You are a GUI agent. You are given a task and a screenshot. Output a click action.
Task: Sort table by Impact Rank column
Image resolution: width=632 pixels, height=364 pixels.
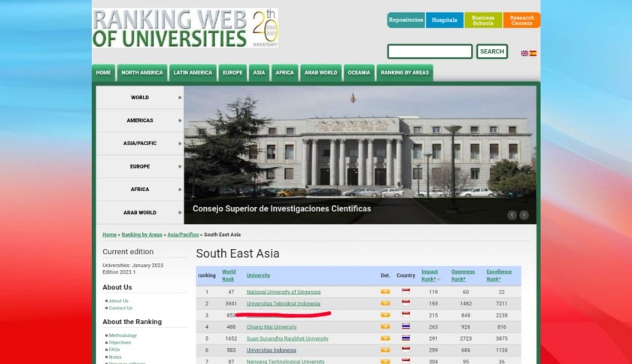pyautogui.click(x=430, y=275)
